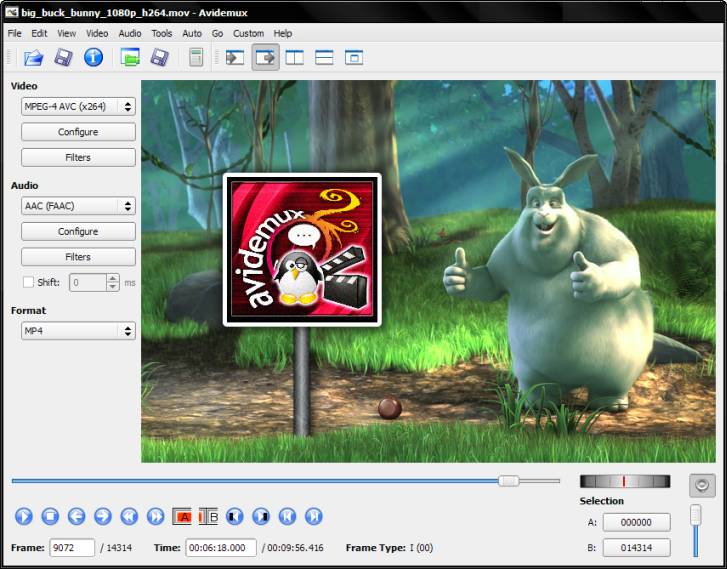Go to next frame arrow
The image size is (727, 569).
click(x=103, y=516)
